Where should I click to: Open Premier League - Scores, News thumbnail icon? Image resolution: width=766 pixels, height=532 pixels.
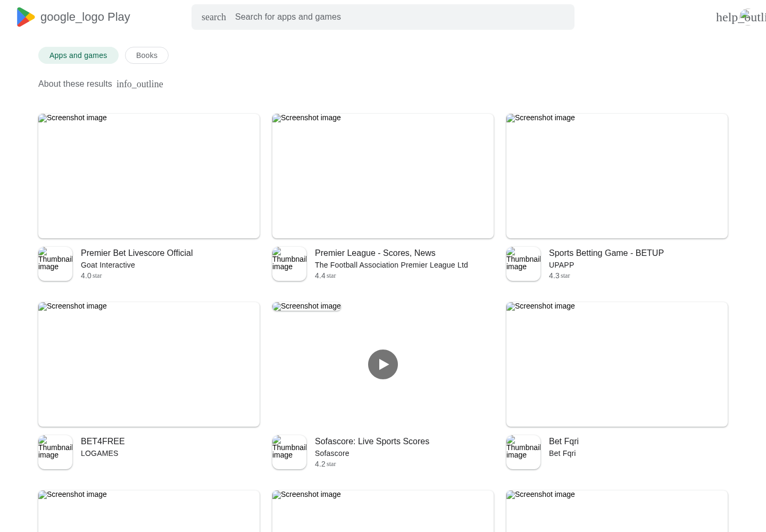289,264
